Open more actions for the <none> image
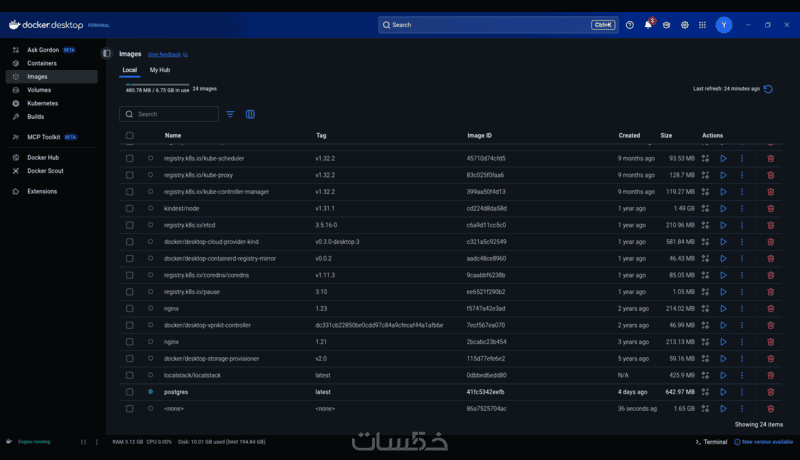This screenshot has height=460, width=800. pyautogui.click(x=742, y=408)
